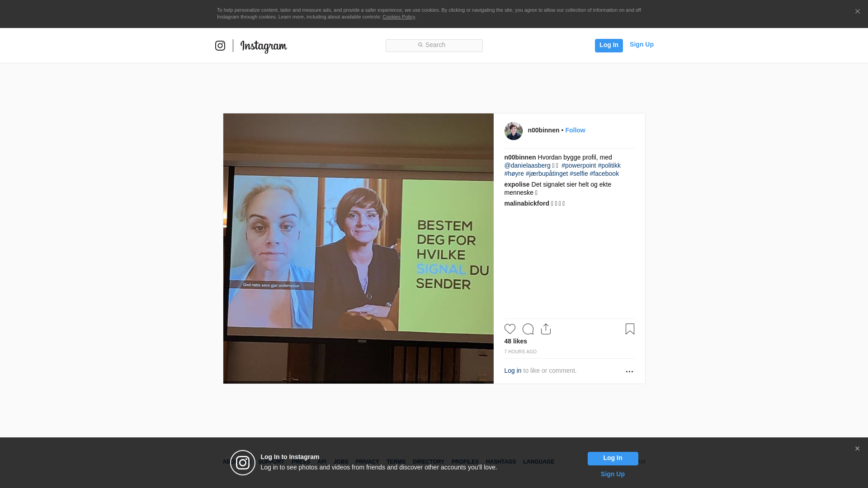Open the #powerpoint hashtag
868x488 pixels.
(579, 165)
